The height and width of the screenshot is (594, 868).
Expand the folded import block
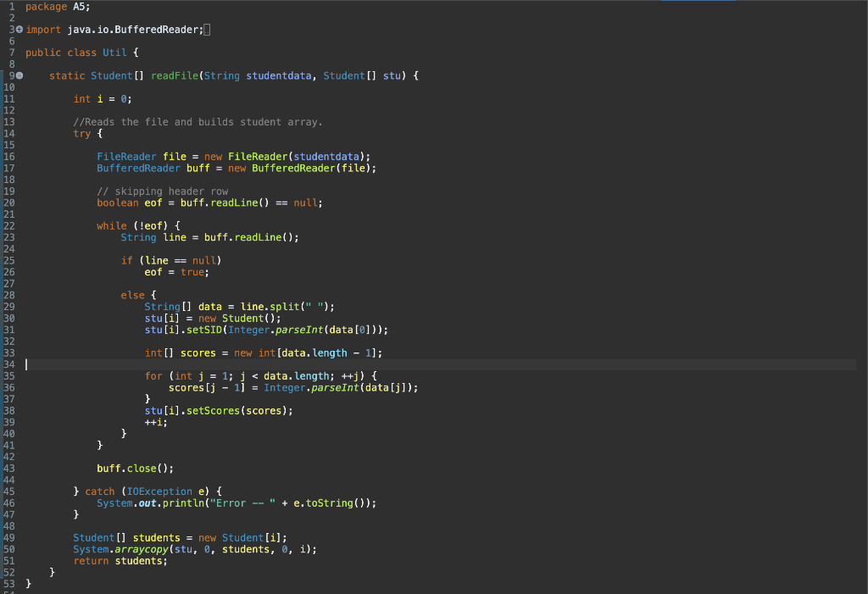click(19, 30)
